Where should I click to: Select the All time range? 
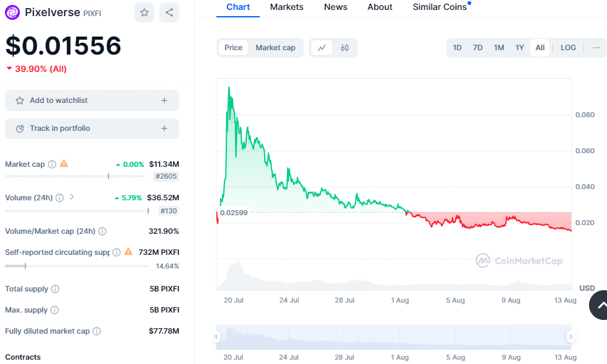click(x=540, y=48)
